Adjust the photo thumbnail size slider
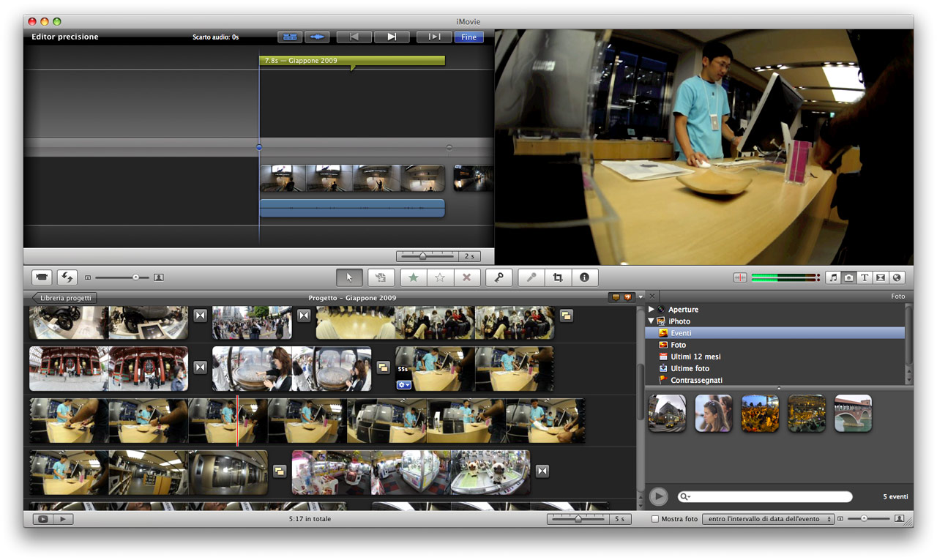 click(864, 518)
